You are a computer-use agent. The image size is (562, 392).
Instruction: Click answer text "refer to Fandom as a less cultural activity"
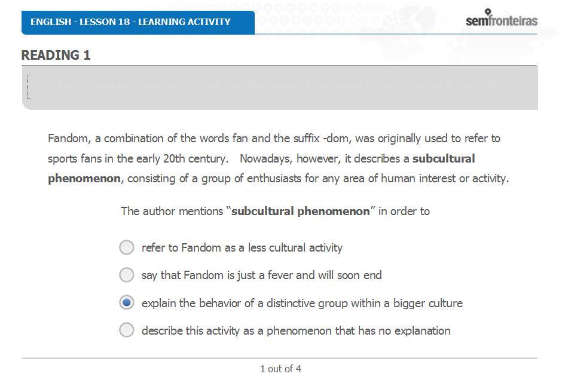[242, 247]
